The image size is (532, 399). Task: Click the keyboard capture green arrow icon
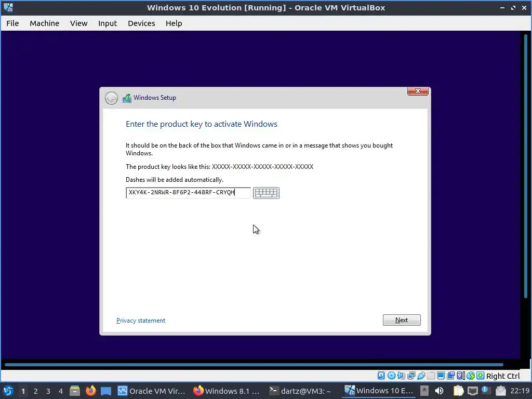[x=481, y=375]
